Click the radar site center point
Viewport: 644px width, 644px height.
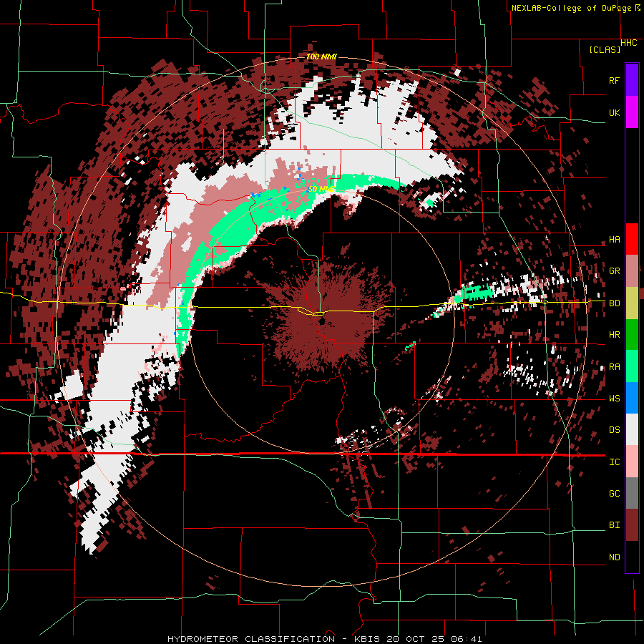(321, 321)
